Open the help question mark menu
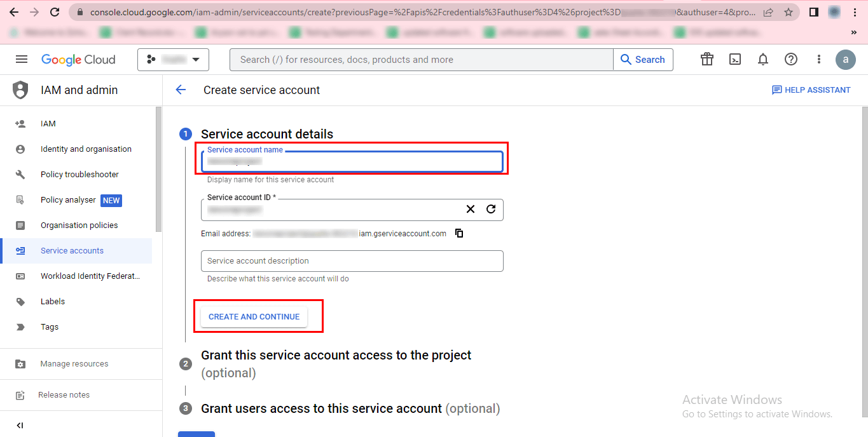The height and width of the screenshot is (437, 868). click(791, 59)
